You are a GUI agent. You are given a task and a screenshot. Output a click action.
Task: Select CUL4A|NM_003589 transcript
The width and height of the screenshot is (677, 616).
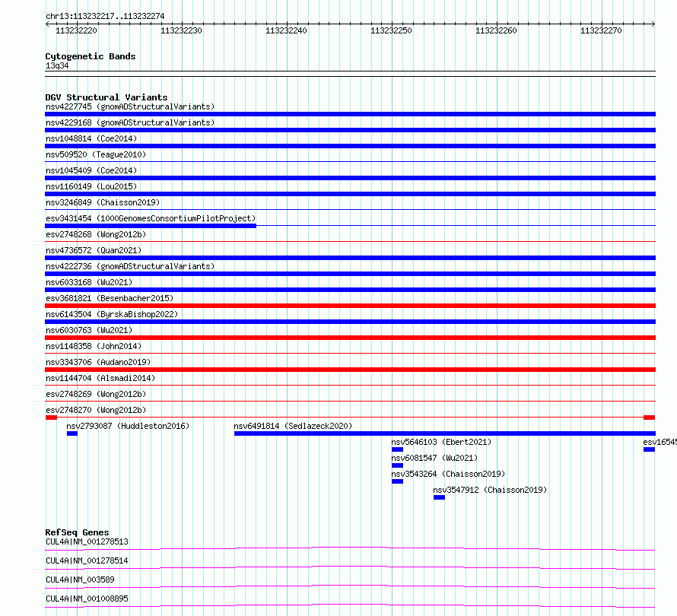(x=80, y=579)
